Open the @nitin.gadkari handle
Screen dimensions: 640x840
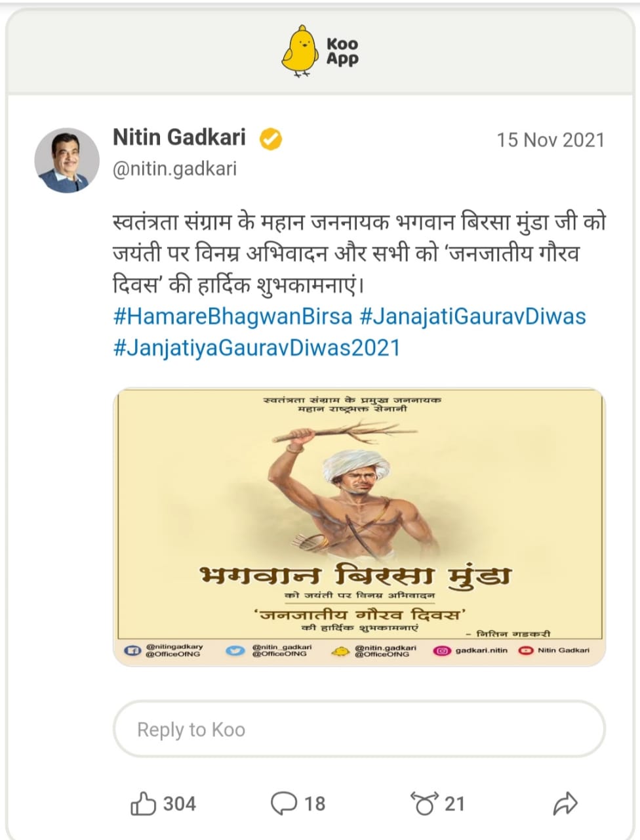[175, 169]
